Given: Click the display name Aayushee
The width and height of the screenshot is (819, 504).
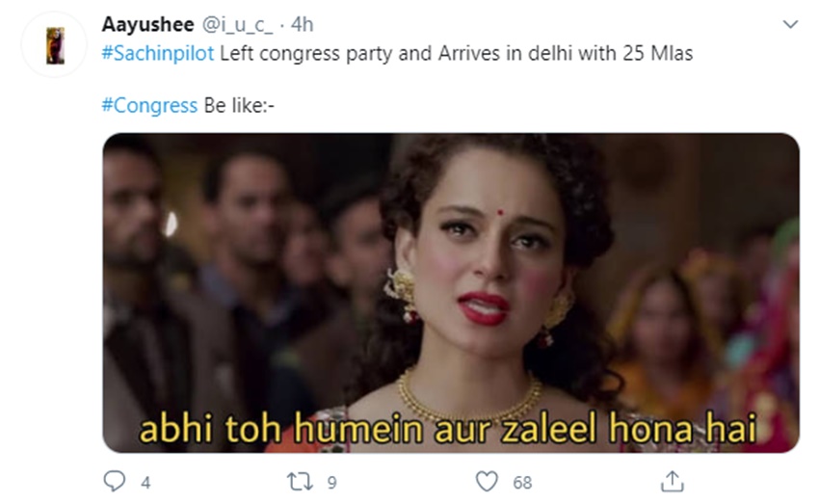Looking at the screenshot, I should [x=147, y=24].
